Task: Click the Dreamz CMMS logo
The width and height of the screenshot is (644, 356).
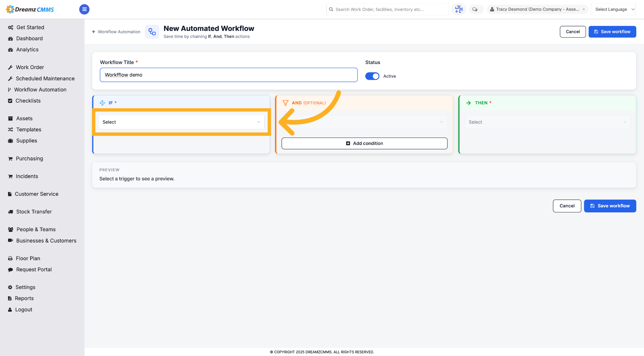Action: [30, 9]
